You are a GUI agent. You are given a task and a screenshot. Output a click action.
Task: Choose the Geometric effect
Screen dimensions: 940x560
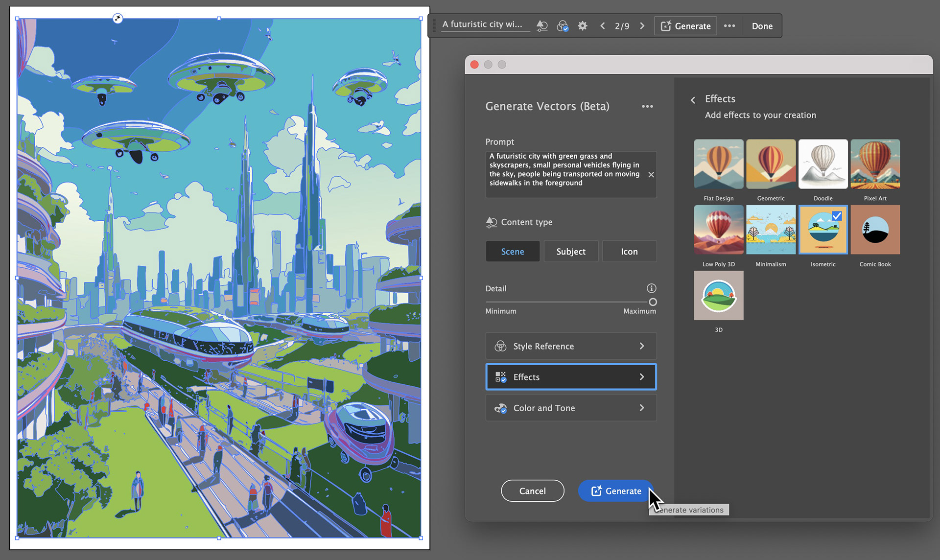[x=771, y=164]
